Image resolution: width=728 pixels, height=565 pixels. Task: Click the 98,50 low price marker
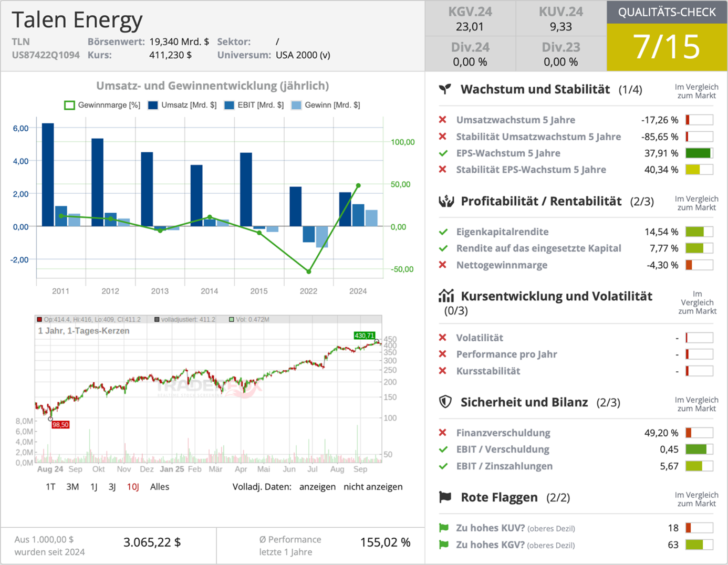tap(60, 425)
